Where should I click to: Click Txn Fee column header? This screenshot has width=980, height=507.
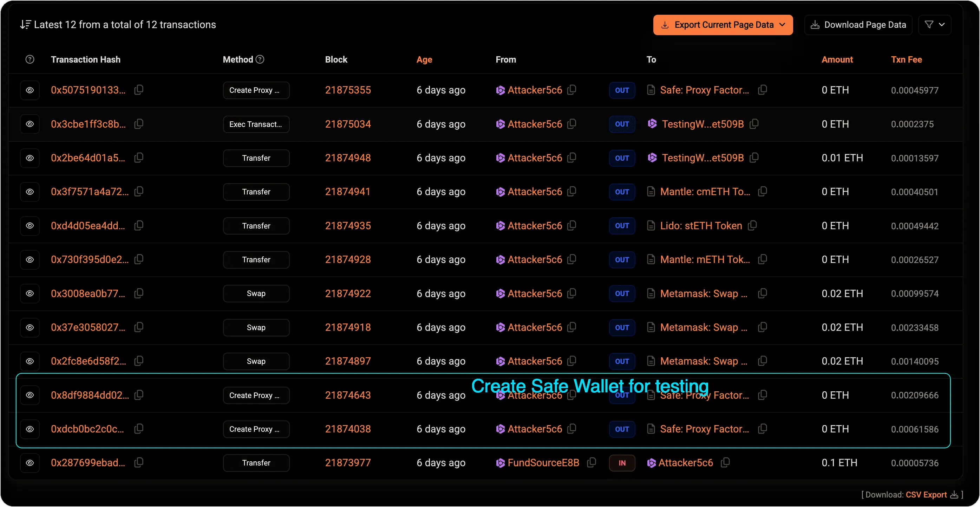click(906, 59)
